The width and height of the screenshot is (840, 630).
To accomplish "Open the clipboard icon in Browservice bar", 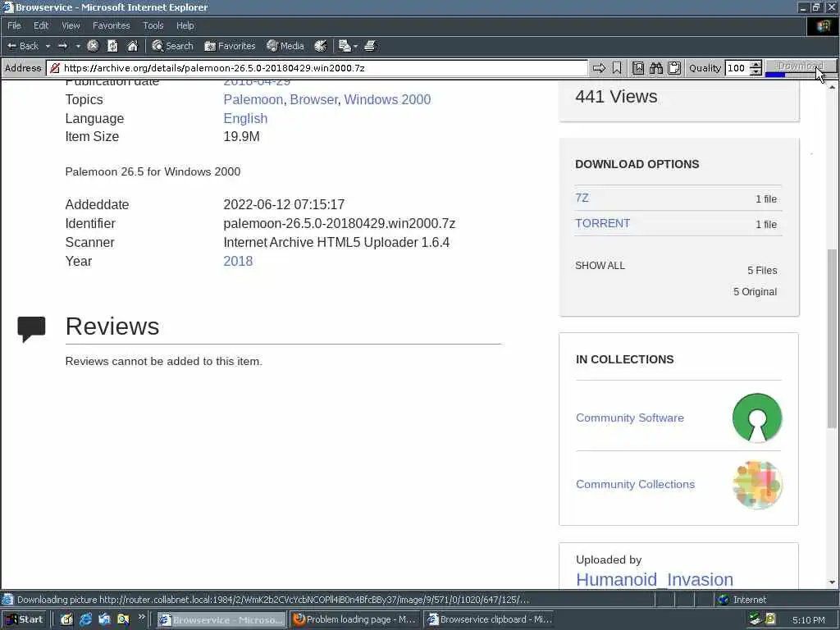I will coord(674,68).
